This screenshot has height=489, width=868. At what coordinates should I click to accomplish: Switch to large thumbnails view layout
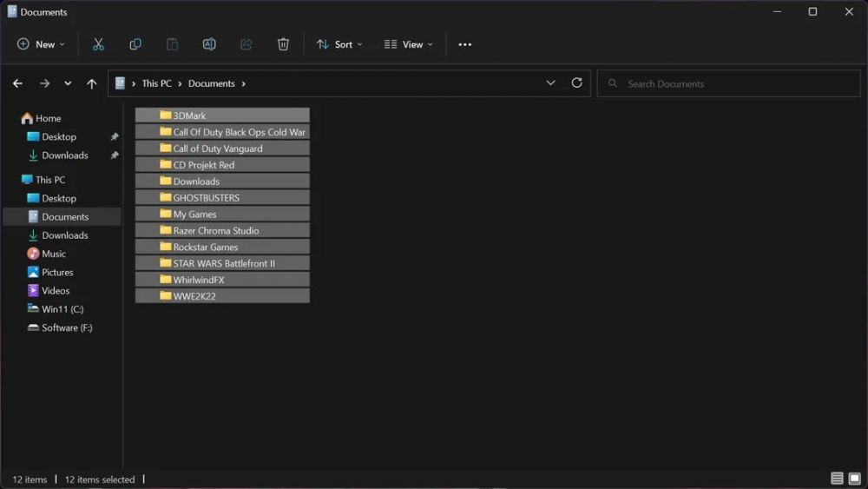[854, 479]
